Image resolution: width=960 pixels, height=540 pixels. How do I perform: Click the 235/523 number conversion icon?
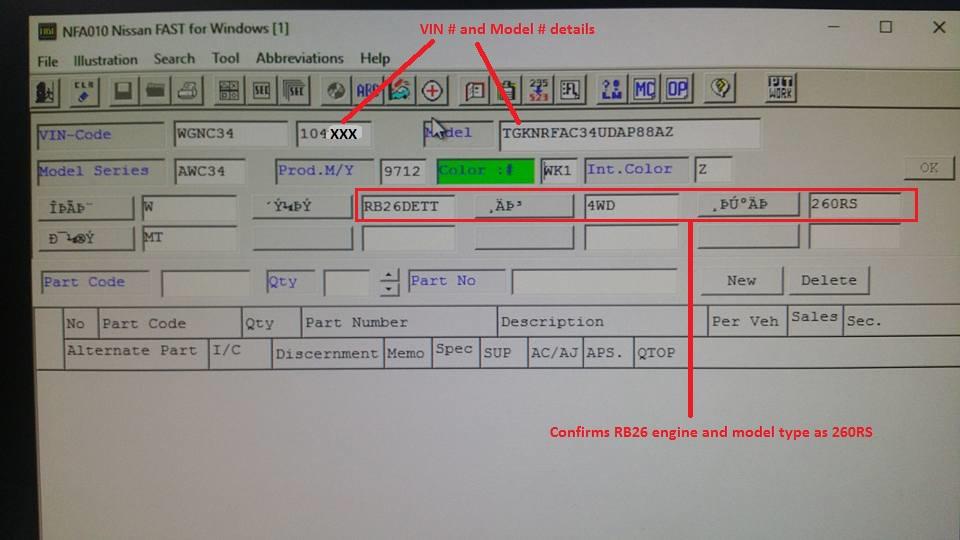539,90
